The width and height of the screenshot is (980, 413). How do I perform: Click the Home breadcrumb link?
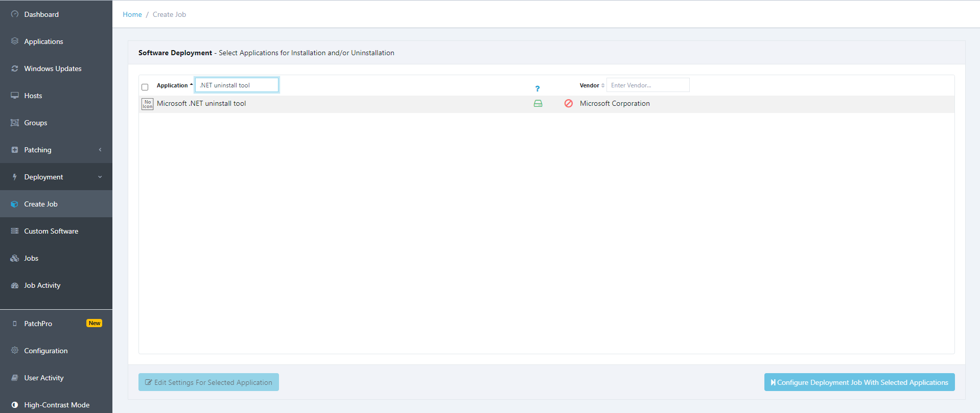coord(132,14)
